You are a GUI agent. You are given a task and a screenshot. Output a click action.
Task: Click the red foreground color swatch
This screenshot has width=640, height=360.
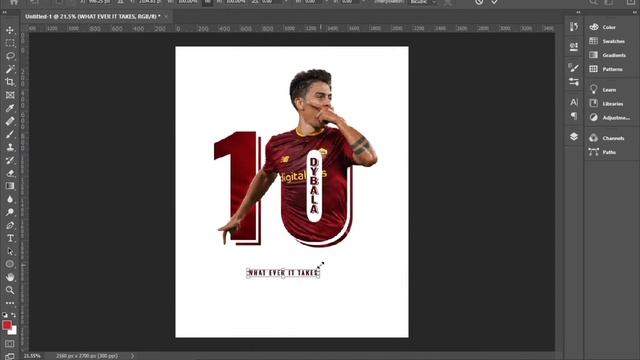point(7,325)
